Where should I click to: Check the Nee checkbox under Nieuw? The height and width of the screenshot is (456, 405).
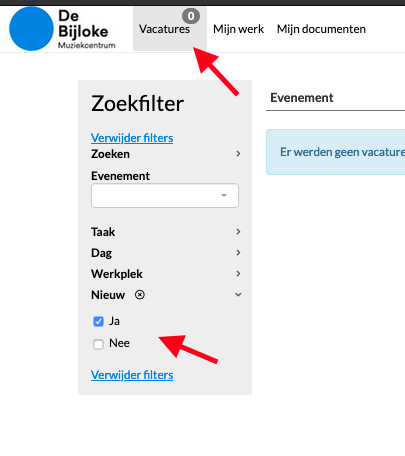[x=98, y=344]
